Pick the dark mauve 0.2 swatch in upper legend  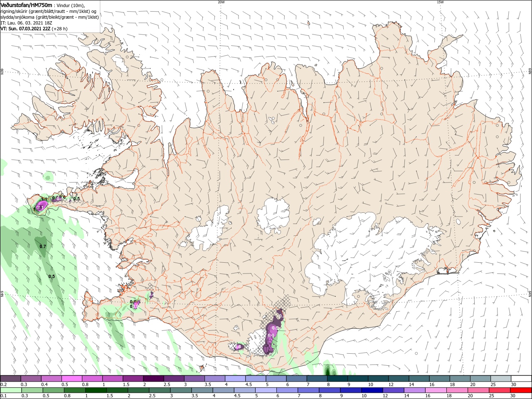pyautogui.click(x=10, y=379)
